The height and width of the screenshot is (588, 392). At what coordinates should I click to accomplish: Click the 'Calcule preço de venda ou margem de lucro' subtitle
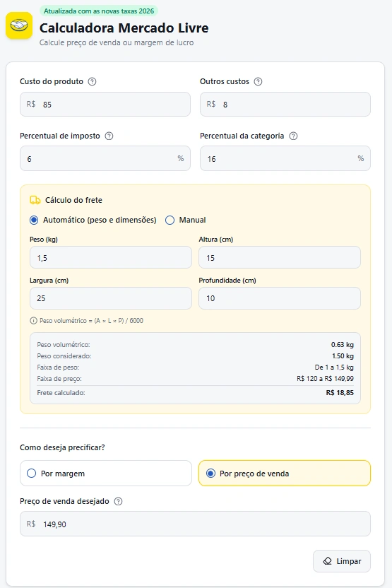click(x=117, y=42)
